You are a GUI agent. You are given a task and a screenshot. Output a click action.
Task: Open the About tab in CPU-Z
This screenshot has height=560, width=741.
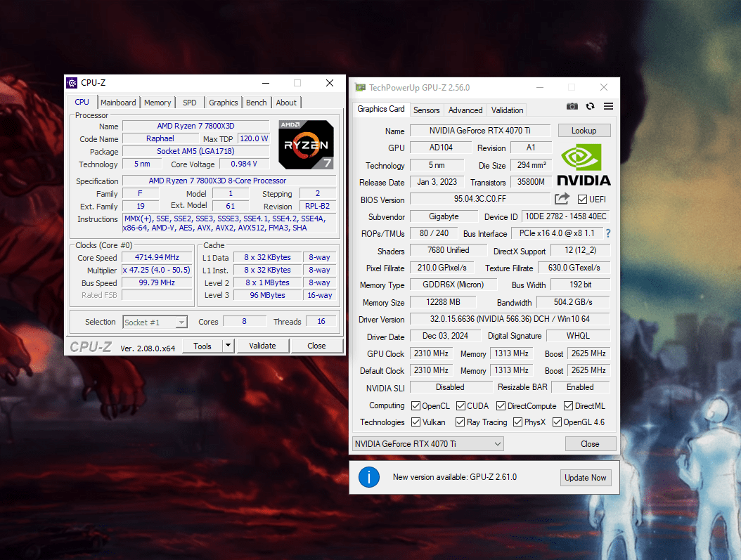(x=286, y=103)
